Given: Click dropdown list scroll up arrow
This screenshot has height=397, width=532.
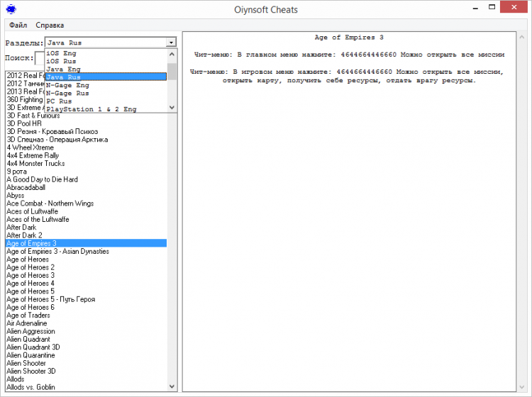Looking at the screenshot, I should 172,55.
